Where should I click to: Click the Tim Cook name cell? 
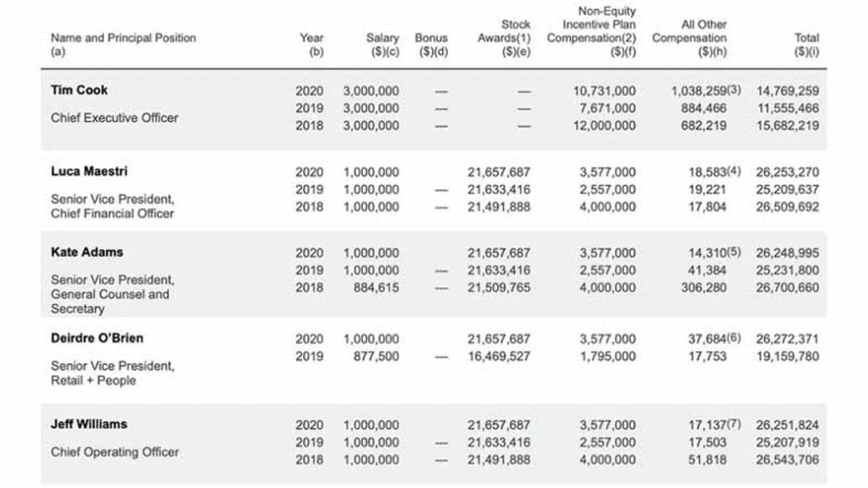coord(80,90)
